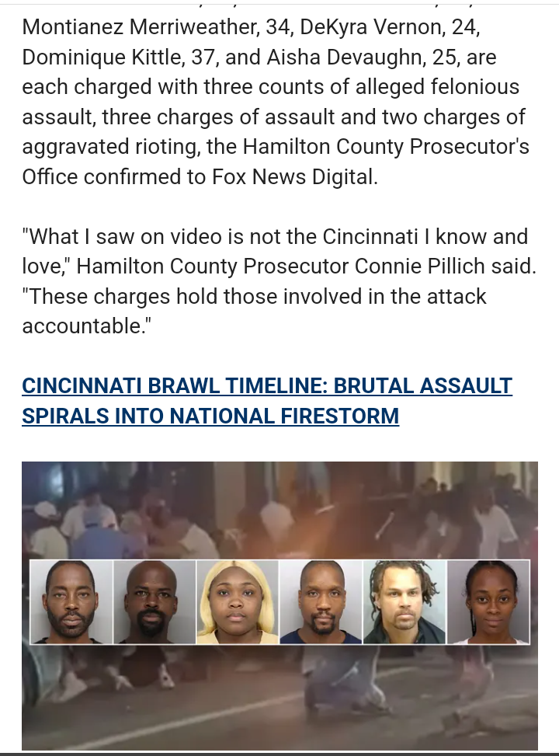Select the mugshot with blonde hair
The height and width of the screenshot is (756, 559).
click(238, 601)
